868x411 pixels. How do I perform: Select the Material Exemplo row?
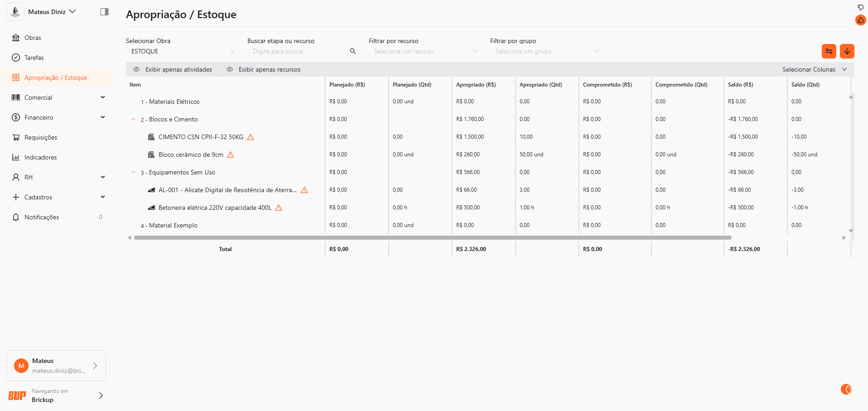click(x=488, y=225)
